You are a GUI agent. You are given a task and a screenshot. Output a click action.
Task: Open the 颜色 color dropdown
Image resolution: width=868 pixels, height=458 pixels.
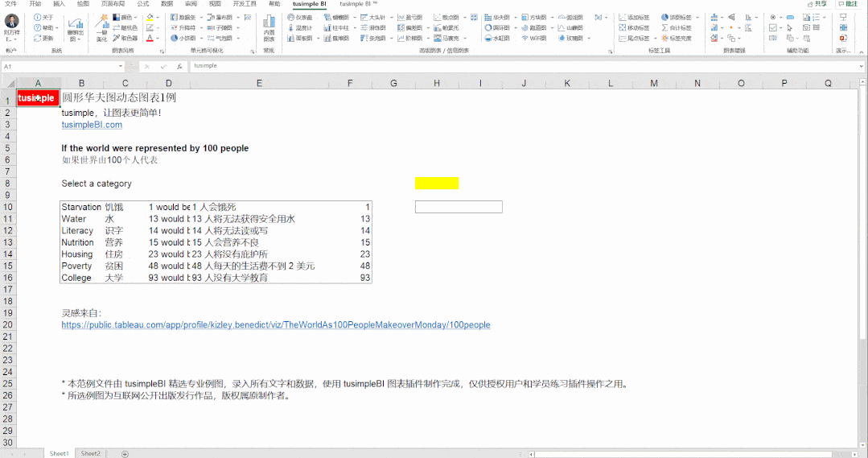[x=138, y=17]
